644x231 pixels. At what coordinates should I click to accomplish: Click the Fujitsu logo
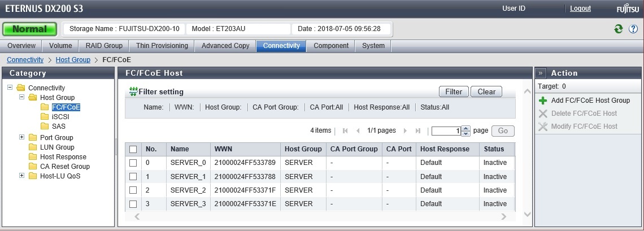pyautogui.click(x=628, y=9)
